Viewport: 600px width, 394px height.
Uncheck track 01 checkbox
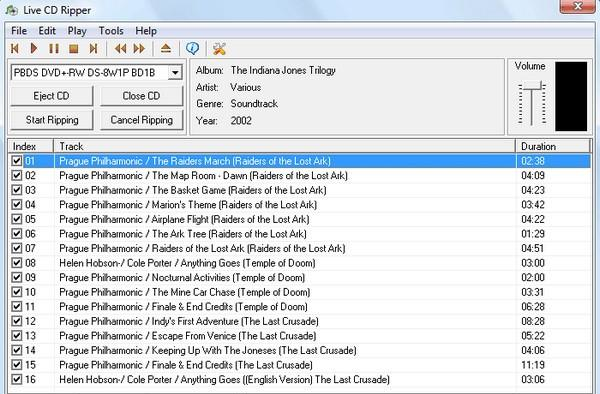tap(16, 161)
